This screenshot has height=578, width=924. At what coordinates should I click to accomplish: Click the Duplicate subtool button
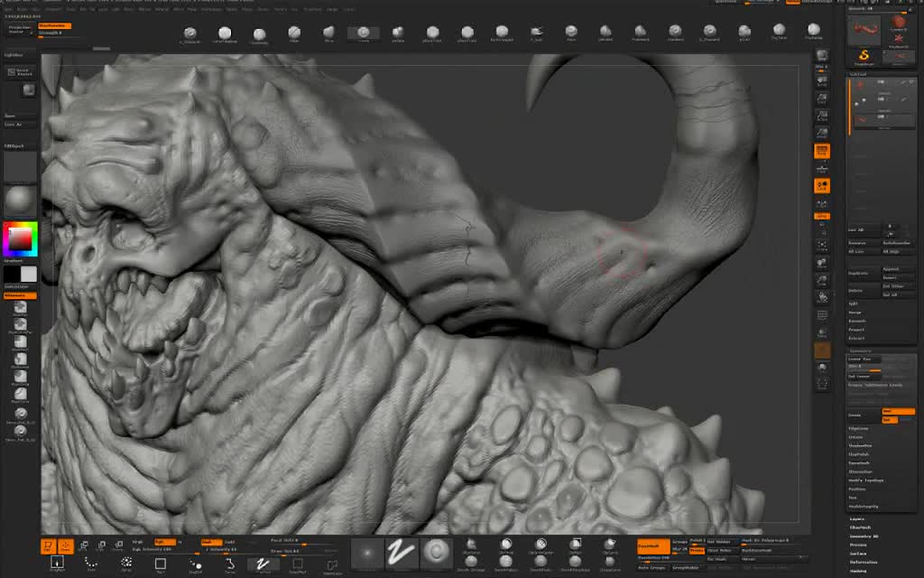(x=864, y=273)
